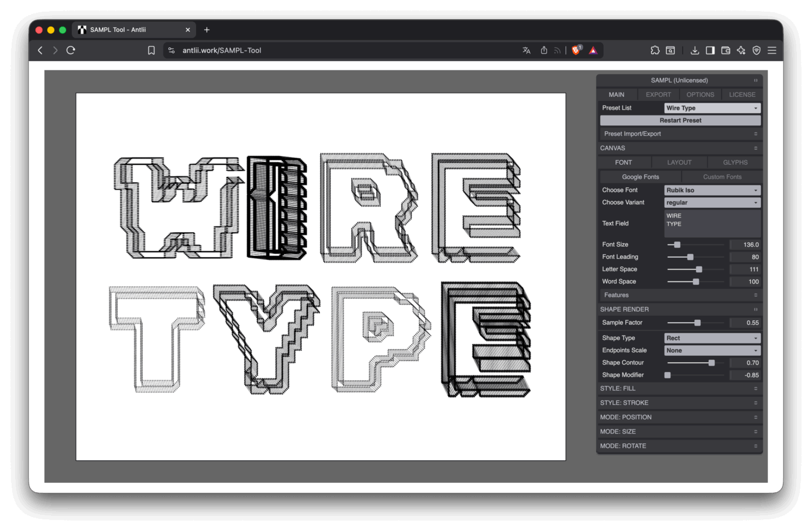Open the Brave Shields lion icon
The image size is (812, 531).
pos(576,50)
